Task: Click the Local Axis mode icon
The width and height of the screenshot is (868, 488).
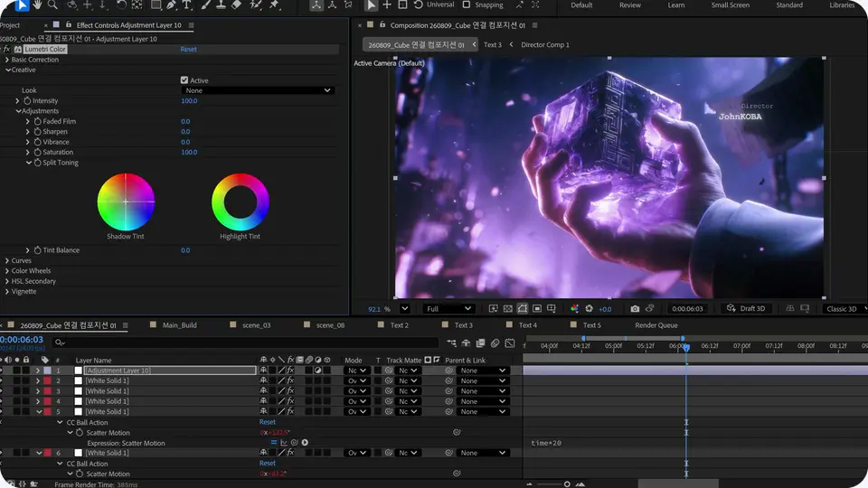Action: 316,5
